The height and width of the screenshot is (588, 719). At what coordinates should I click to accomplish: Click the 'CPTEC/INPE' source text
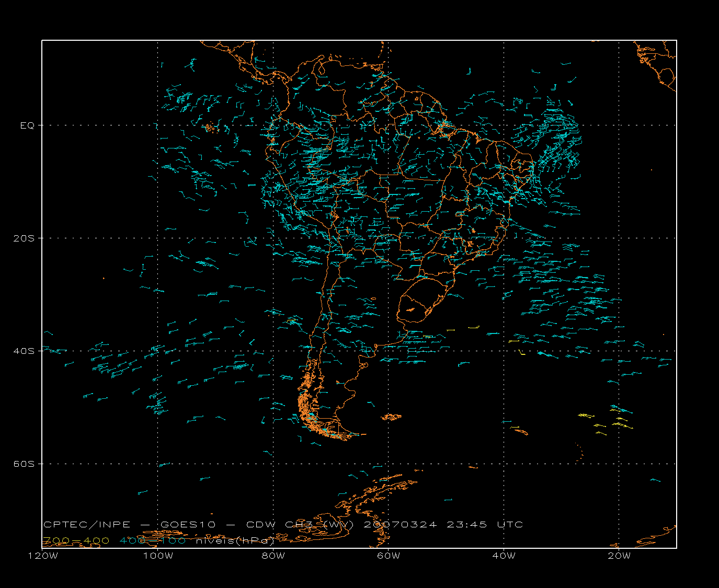(x=87, y=525)
